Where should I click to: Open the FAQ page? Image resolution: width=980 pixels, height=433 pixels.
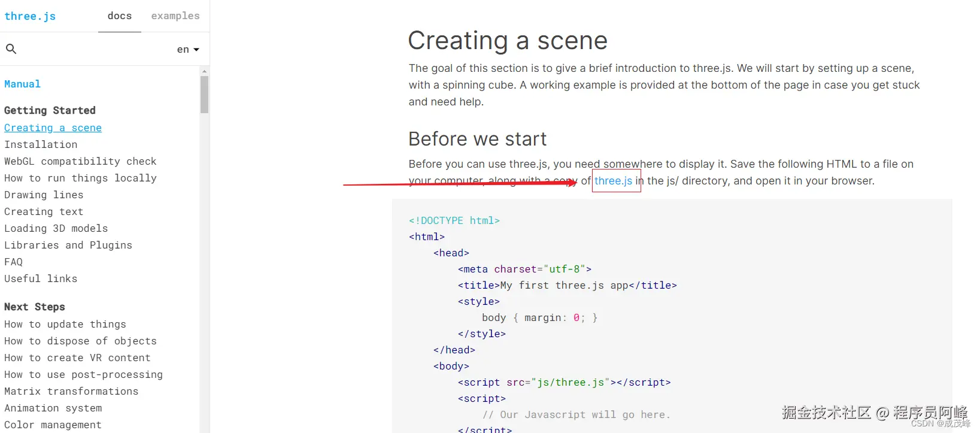click(x=14, y=262)
